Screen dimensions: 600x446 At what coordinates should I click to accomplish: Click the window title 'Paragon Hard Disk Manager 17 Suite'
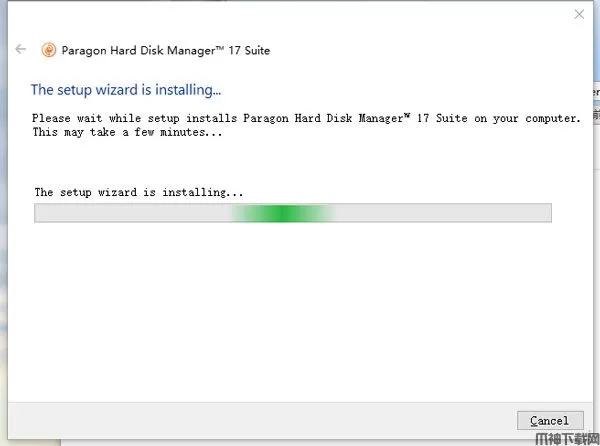pos(167,50)
